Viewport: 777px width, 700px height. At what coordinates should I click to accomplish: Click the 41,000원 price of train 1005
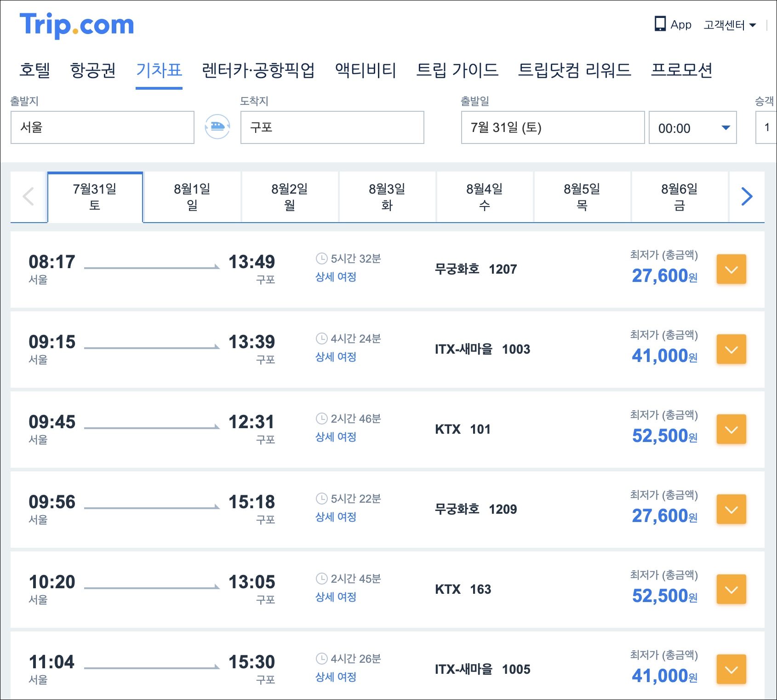click(x=665, y=676)
